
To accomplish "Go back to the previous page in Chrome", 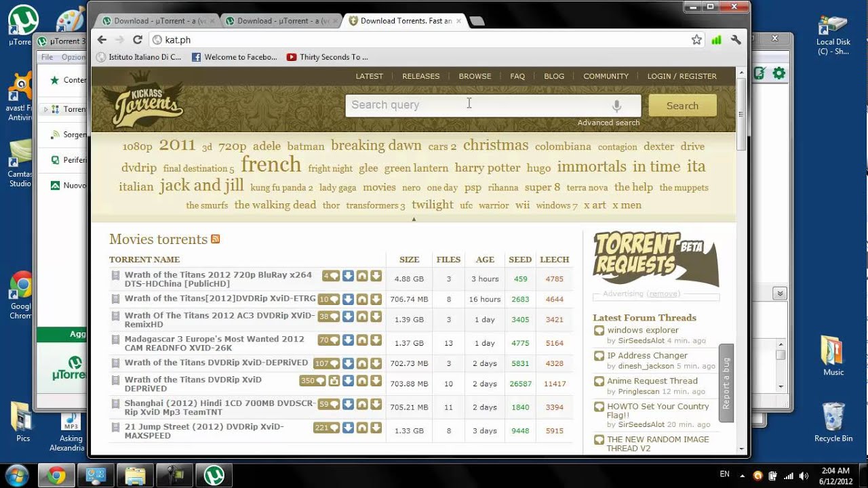I will [102, 40].
